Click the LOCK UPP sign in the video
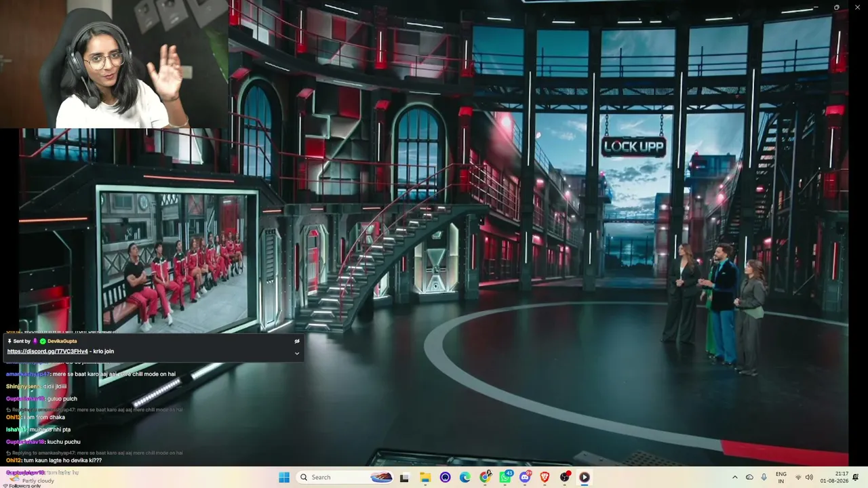 [634, 146]
